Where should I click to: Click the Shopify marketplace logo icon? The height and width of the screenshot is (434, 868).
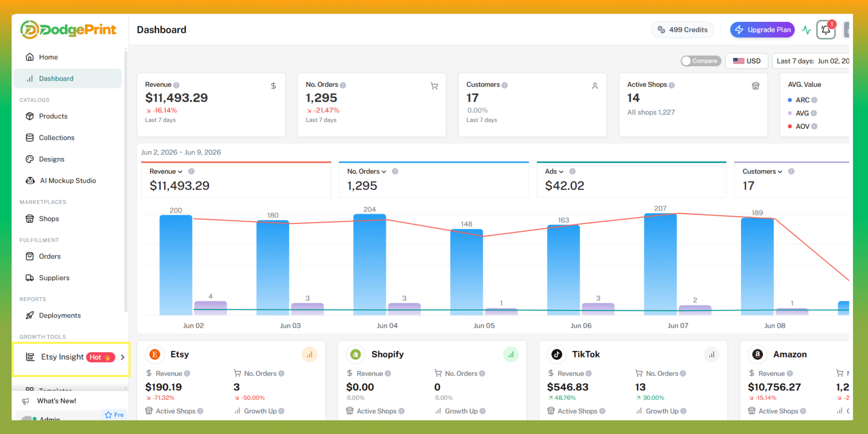point(356,354)
